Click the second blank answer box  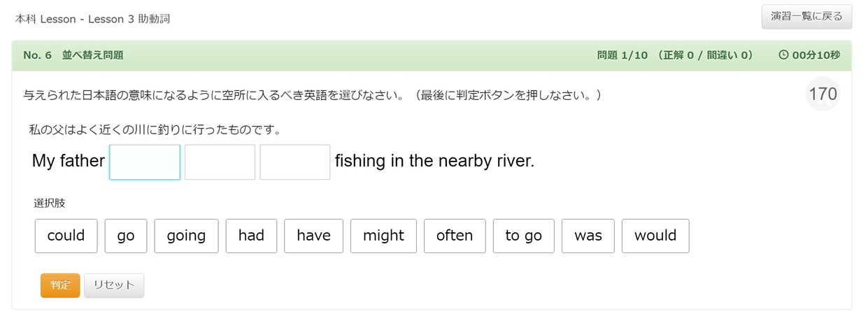coord(220,162)
